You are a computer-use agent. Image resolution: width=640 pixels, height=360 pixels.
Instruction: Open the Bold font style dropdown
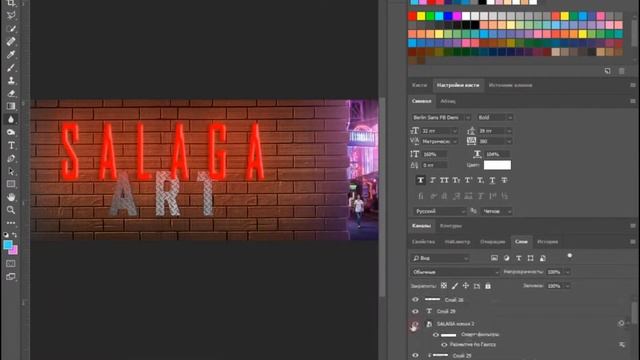coord(510,118)
